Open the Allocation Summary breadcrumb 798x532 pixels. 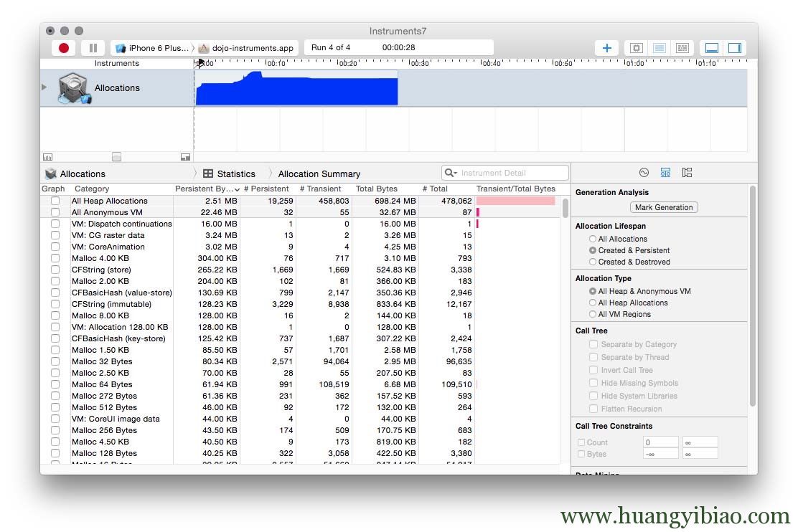coord(319,174)
